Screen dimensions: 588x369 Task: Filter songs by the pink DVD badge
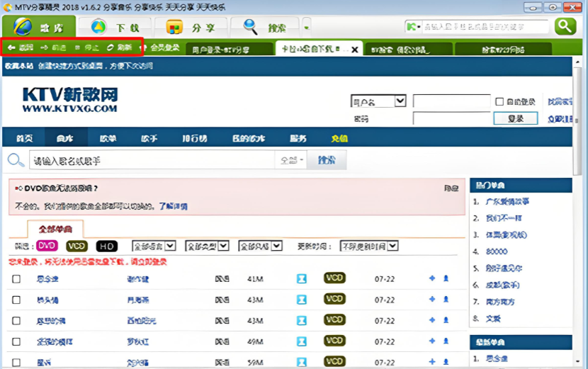tap(47, 246)
